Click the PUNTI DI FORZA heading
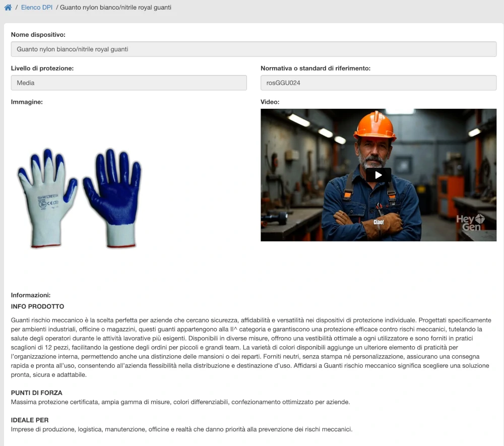This screenshot has height=446, width=504. [36, 393]
